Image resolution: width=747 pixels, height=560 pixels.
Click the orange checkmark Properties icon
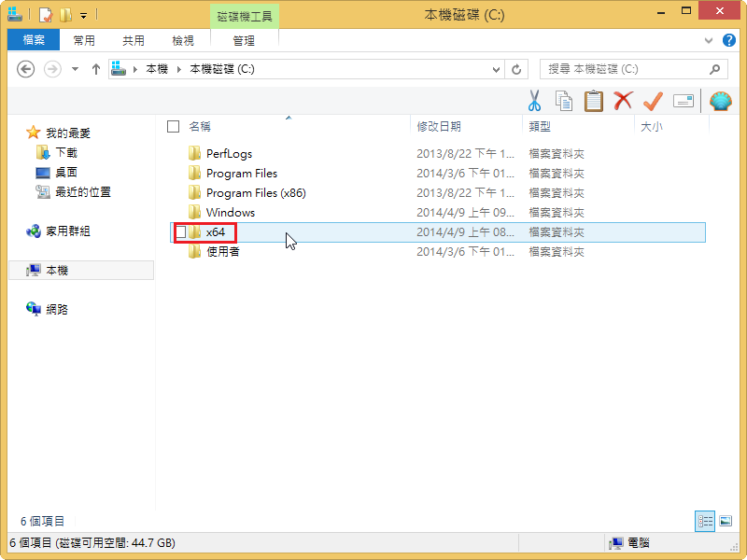tap(653, 101)
